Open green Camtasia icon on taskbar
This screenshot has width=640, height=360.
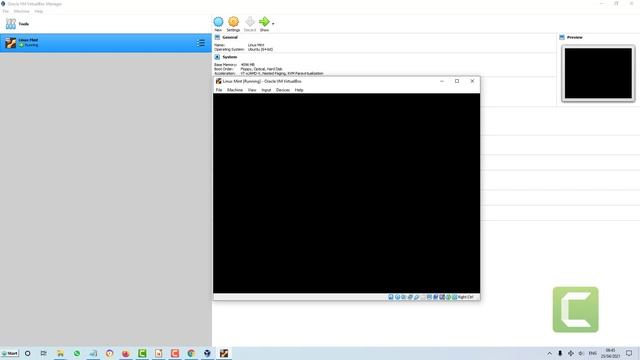click(x=142, y=353)
